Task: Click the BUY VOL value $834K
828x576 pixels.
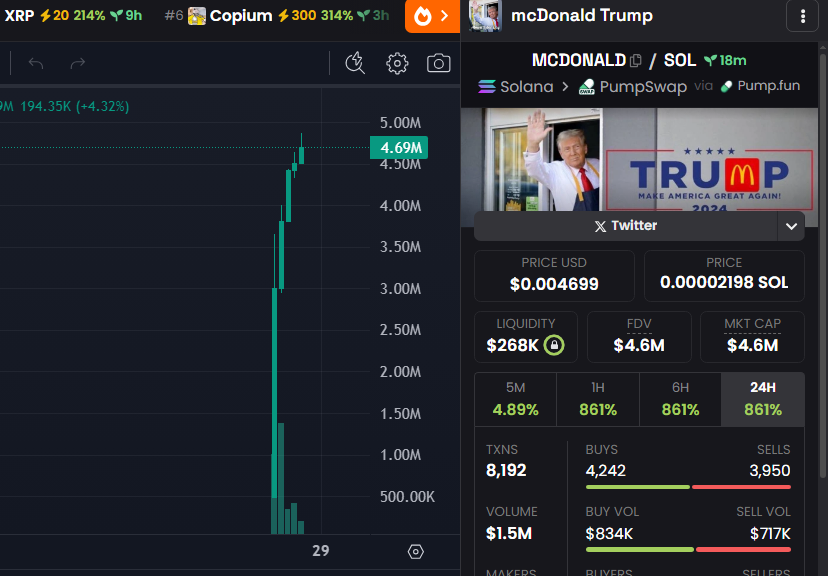Action: coord(609,534)
